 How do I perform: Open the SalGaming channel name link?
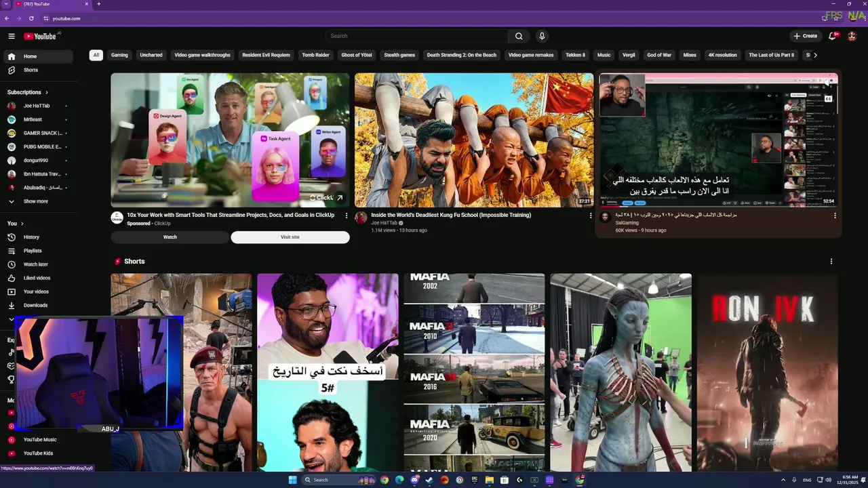(627, 222)
